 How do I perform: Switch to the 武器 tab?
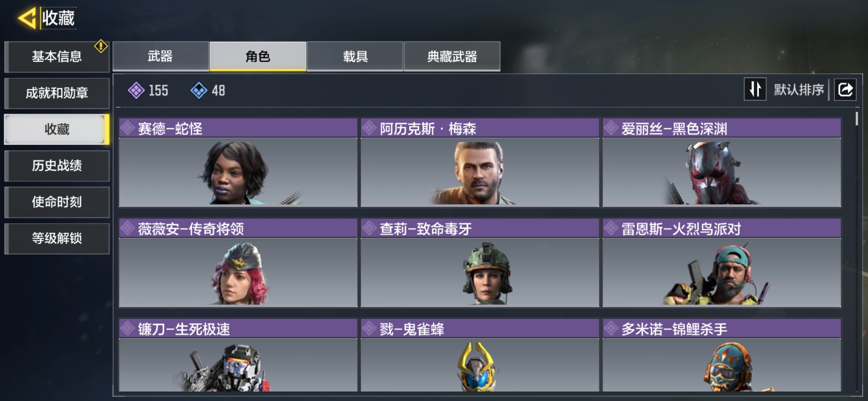pos(161,56)
